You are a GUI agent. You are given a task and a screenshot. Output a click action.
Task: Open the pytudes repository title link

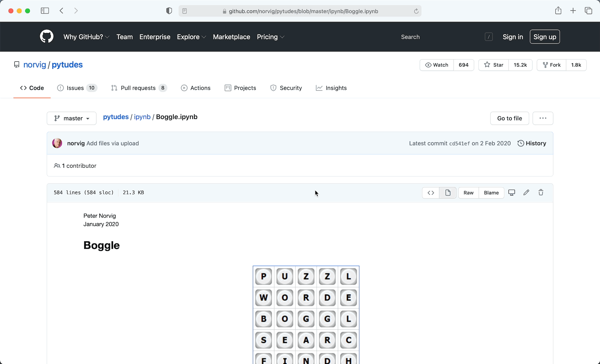point(67,65)
